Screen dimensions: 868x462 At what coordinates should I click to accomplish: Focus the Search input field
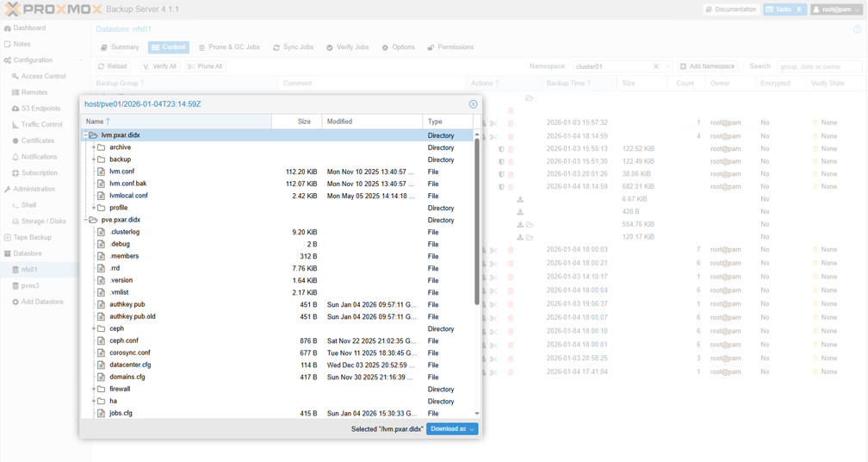click(x=819, y=66)
